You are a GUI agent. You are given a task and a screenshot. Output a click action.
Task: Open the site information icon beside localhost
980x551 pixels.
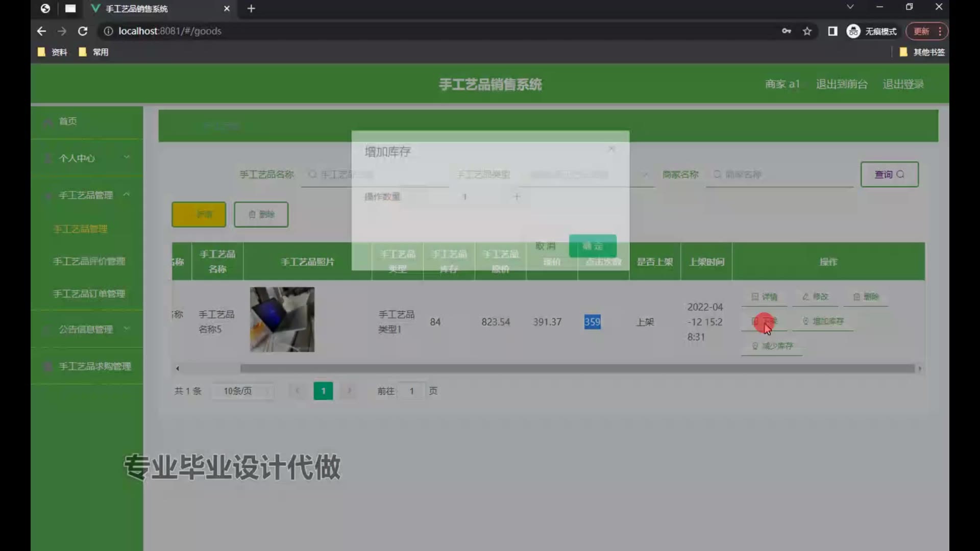click(x=108, y=31)
